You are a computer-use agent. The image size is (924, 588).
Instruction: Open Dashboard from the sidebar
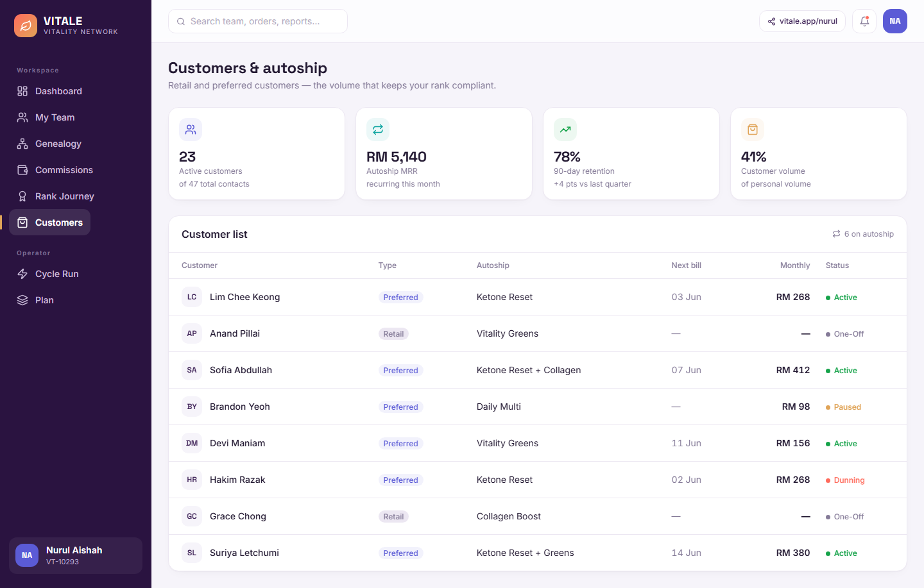50,91
